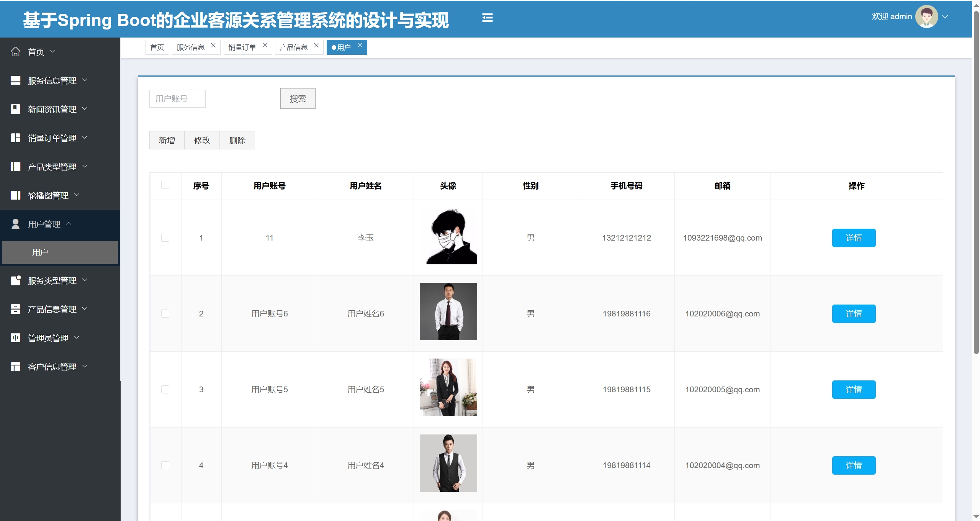Toggle the select-all checkbox in table header
980x521 pixels.
(x=165, y=185)
